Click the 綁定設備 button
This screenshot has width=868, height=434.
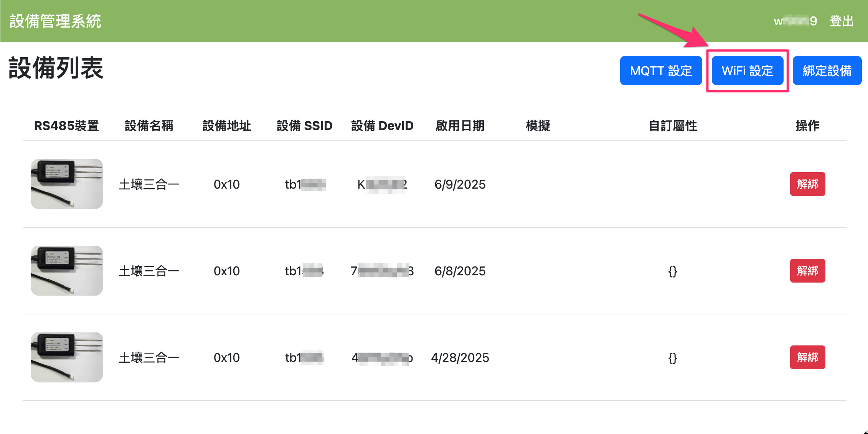pos(827,71)
